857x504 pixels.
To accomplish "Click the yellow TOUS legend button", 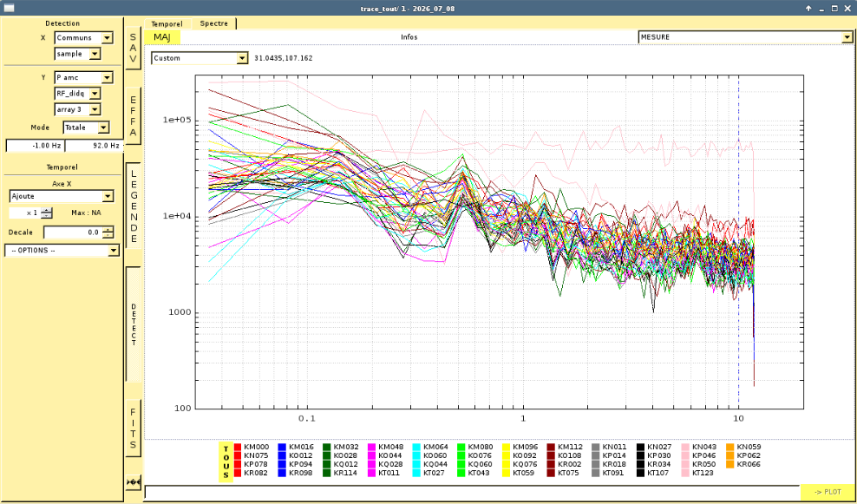I will [x=226, y=462].
